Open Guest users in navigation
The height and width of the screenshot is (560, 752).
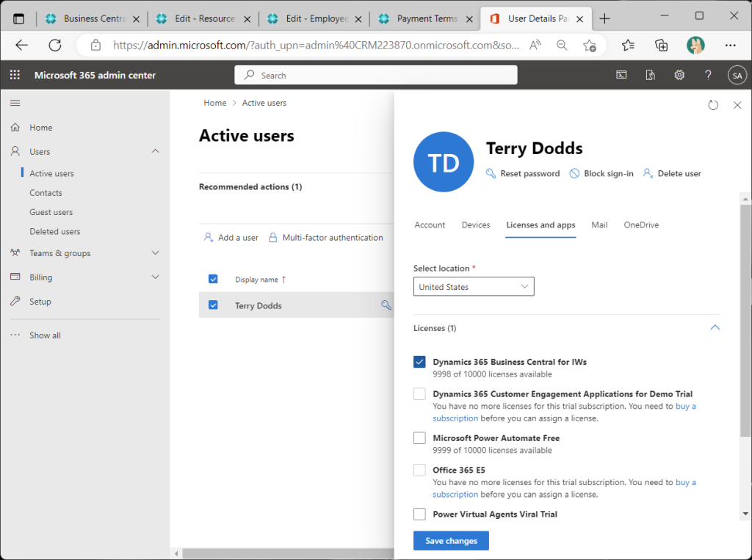coord(51,212)
